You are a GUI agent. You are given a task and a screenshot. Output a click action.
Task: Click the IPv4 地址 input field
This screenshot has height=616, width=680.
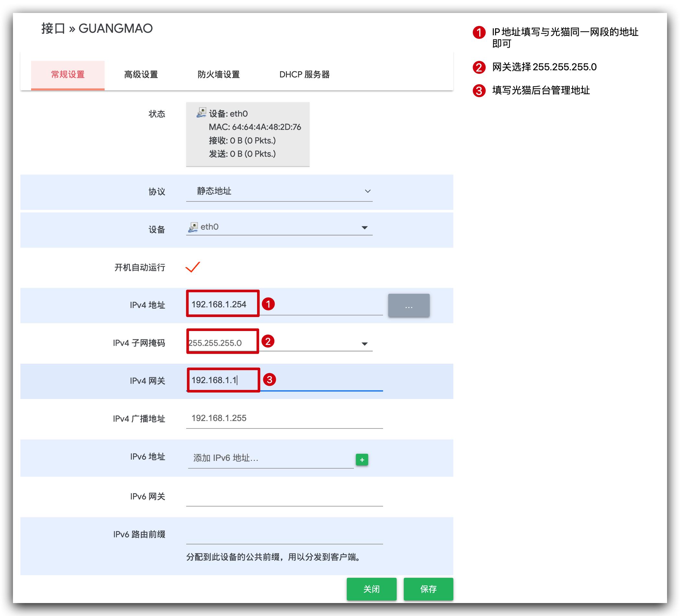284,304
